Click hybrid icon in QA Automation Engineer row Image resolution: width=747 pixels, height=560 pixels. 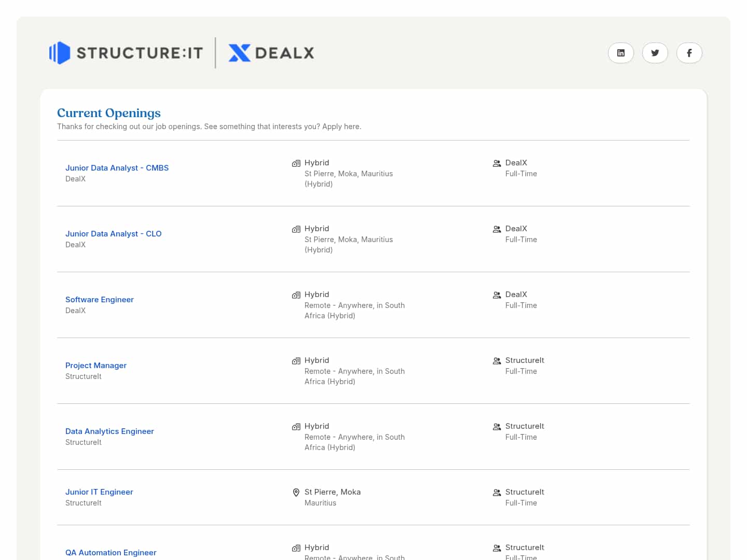[296, 548]
